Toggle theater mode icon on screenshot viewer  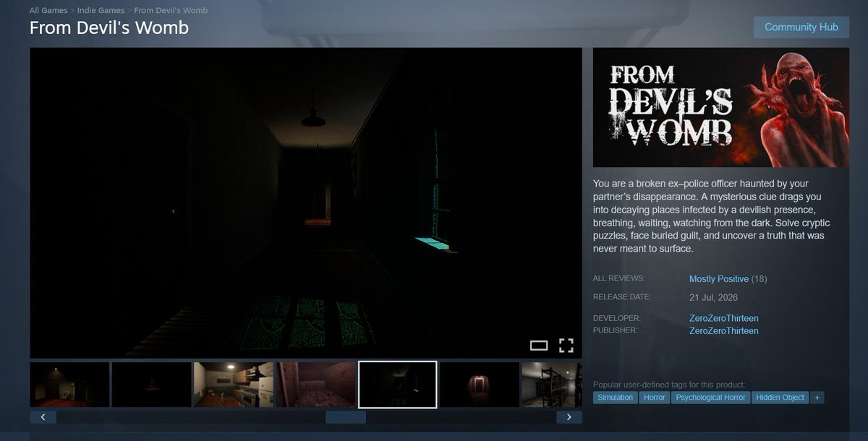(x=539, y=346)
